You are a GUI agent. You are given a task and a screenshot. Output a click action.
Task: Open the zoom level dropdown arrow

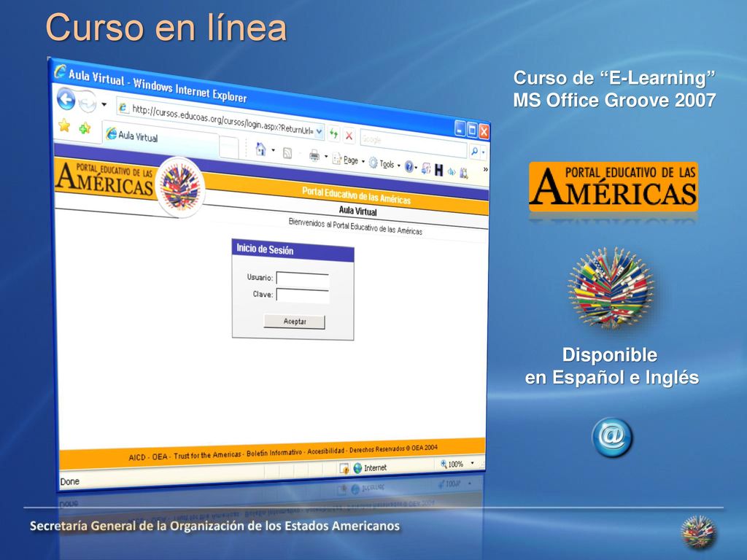473,463
